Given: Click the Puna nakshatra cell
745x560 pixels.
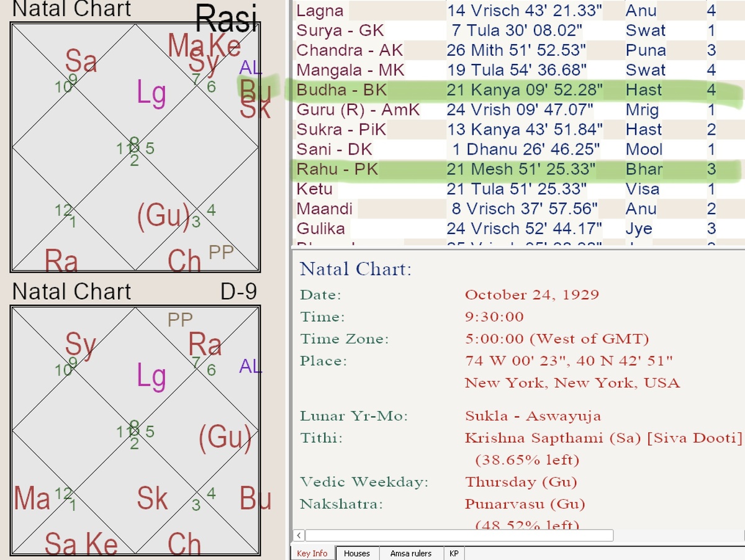Looking at the screenshot, I should (646, 50).
